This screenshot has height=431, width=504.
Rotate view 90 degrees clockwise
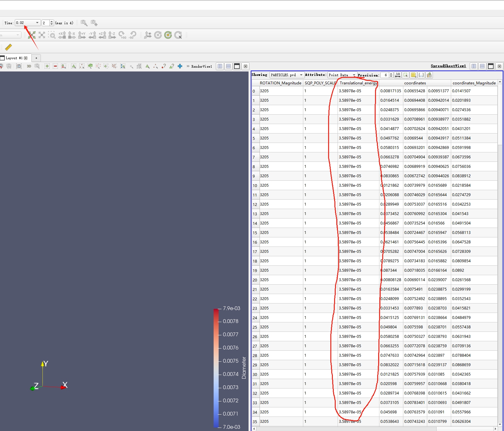click(x=123, y=35)
